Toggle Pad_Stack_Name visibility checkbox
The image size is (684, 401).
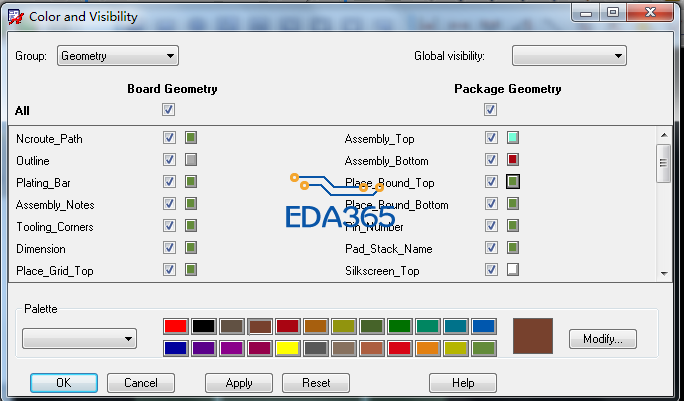[491, 247]
